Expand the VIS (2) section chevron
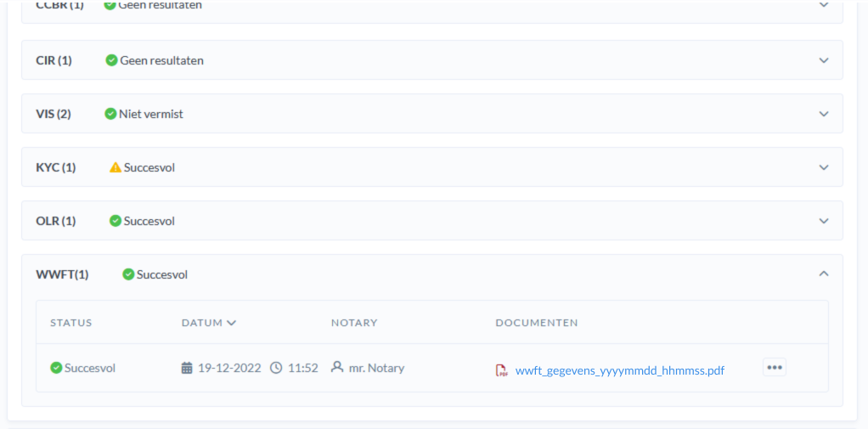 point(823,114)
